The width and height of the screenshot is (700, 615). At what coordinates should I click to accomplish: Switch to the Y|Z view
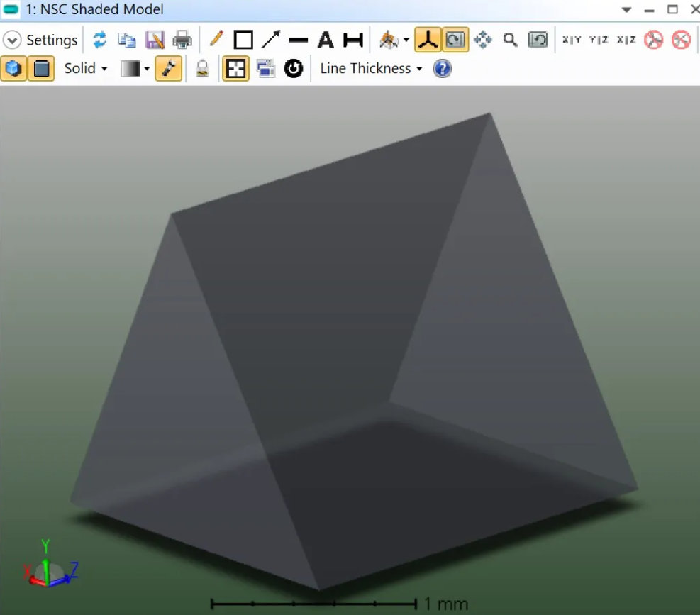pos(599,40)
